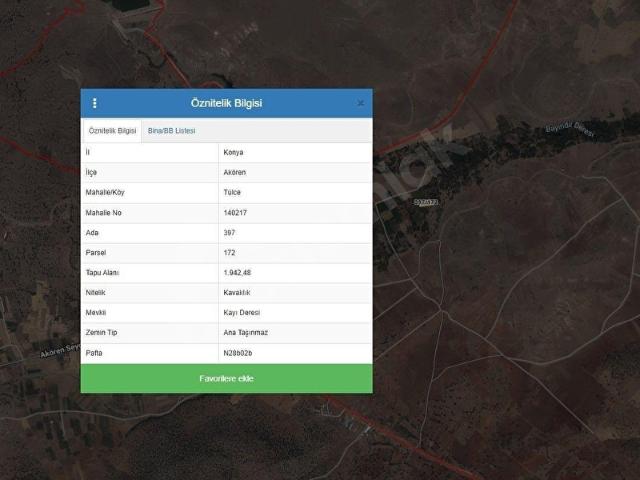
Task: Click the Nitelik label
Action: click(x=96, y=293)
